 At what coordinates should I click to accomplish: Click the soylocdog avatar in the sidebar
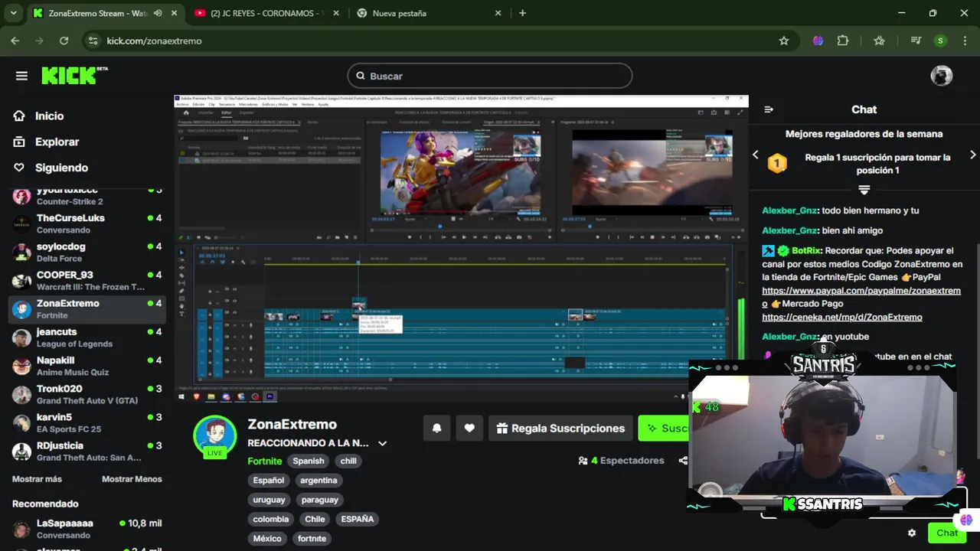[x=22, y=252]
